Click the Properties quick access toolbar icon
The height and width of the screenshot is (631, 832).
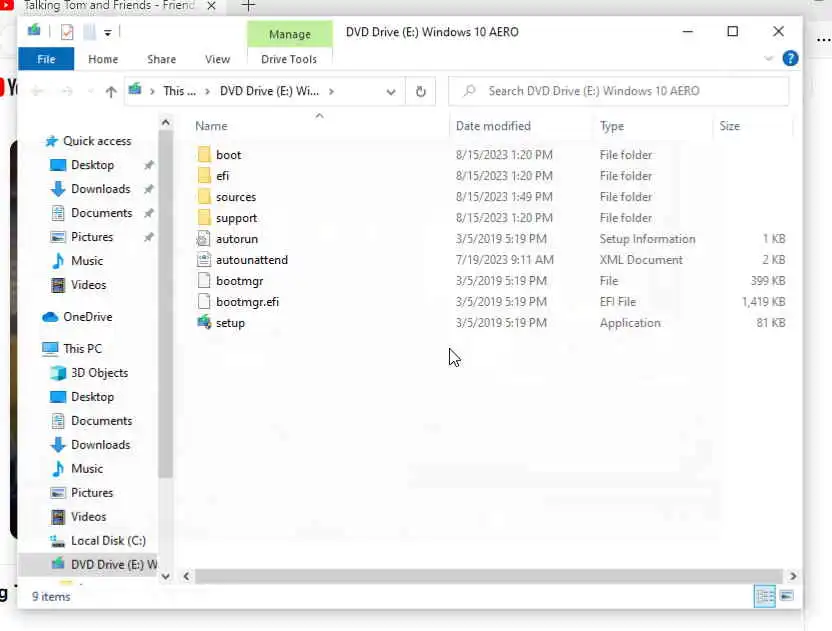point(67,32)
